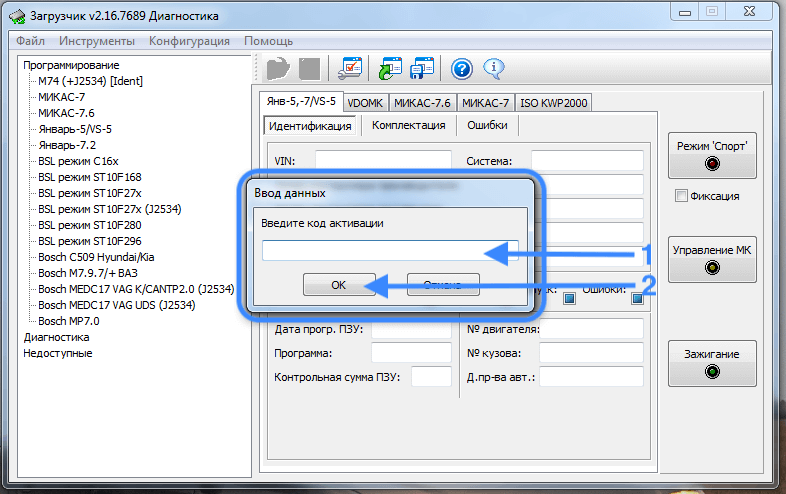
Task: Toggle the Зажигание button
Action: point(712,363)
